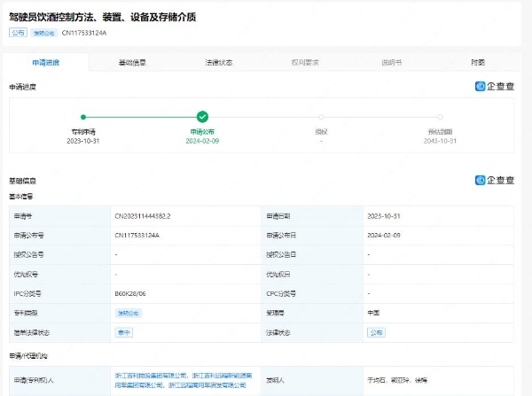Open the 申请进度 tab
The width and height of the screenshot is (532, 396).
46,62
